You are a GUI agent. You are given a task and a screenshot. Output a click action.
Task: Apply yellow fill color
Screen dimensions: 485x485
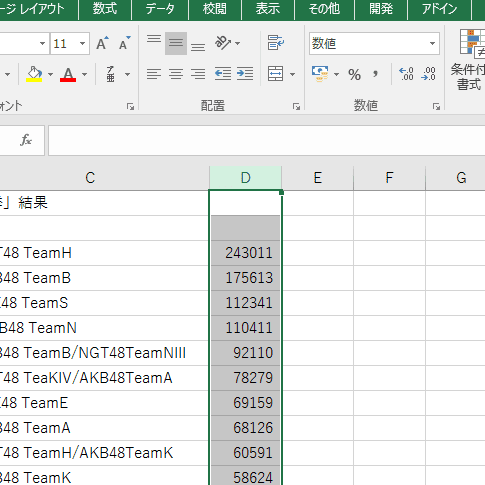pyautogui.click(x=34, y=74)
